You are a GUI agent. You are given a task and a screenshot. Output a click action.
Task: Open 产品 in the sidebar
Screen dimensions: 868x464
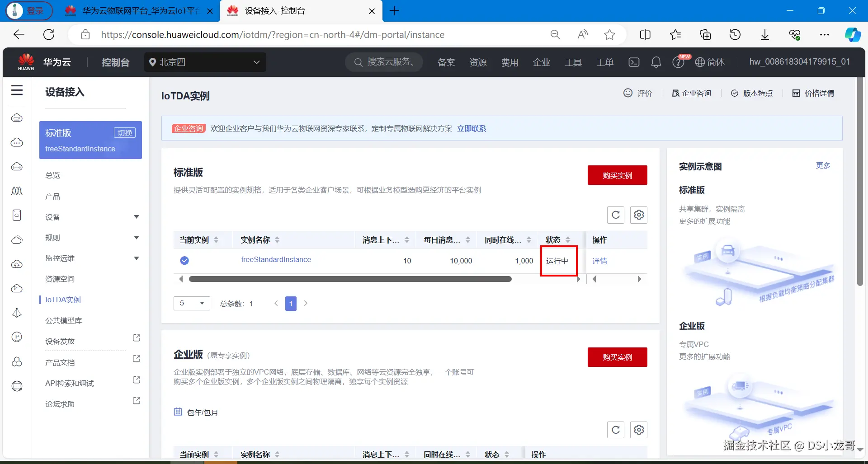(53, 197)
